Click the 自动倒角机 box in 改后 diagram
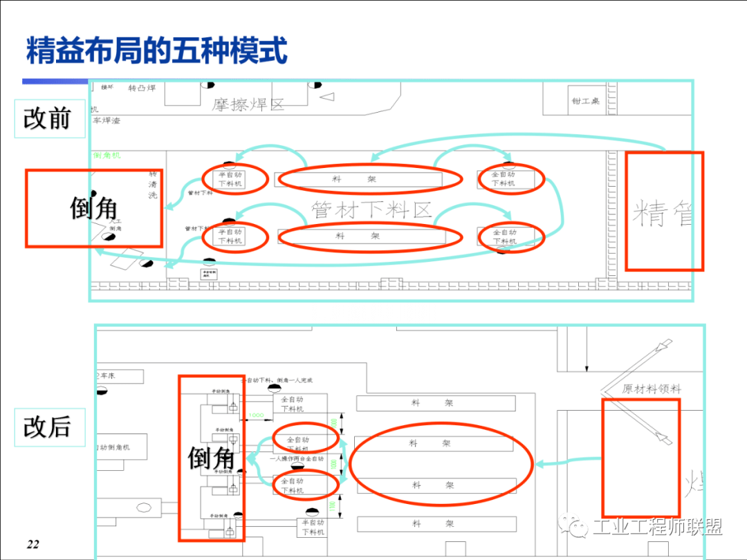747x560 pixels. click(x=122, y=447)
